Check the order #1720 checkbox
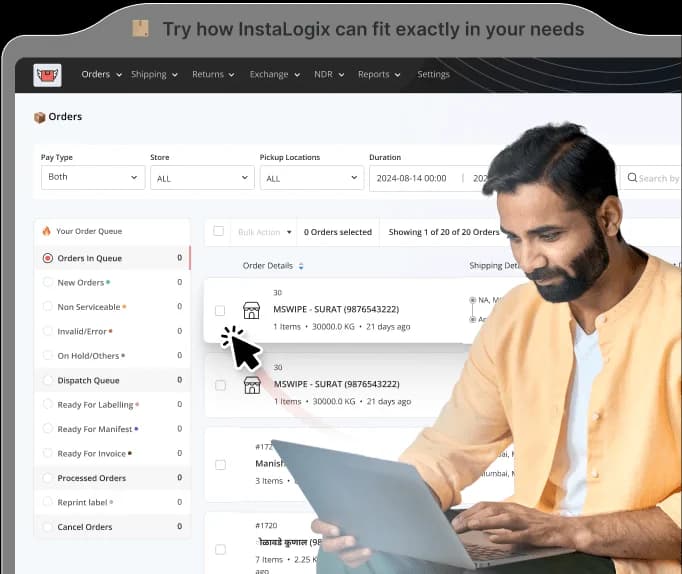This screenshot has width=682, height=574. (221, 549)
